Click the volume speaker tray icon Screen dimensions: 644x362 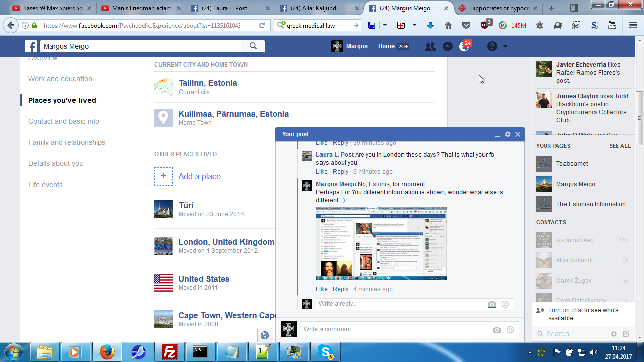coord(594,352)
